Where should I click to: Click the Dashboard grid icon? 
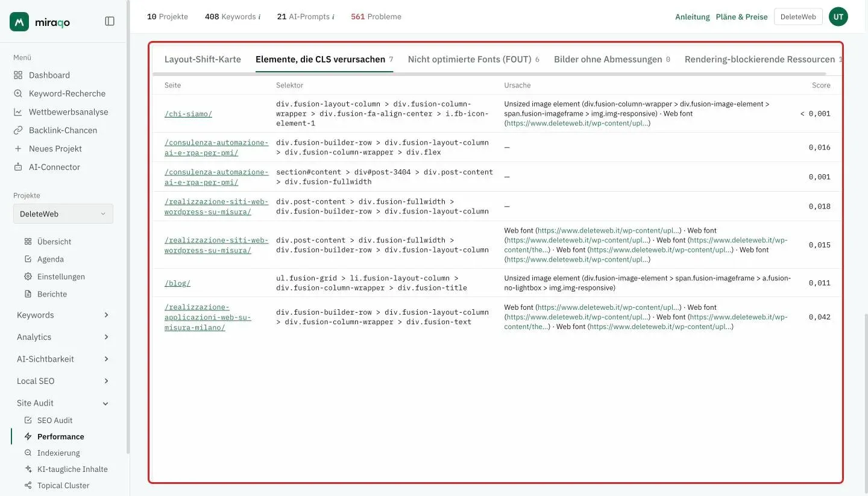click(x=18, y=75)
